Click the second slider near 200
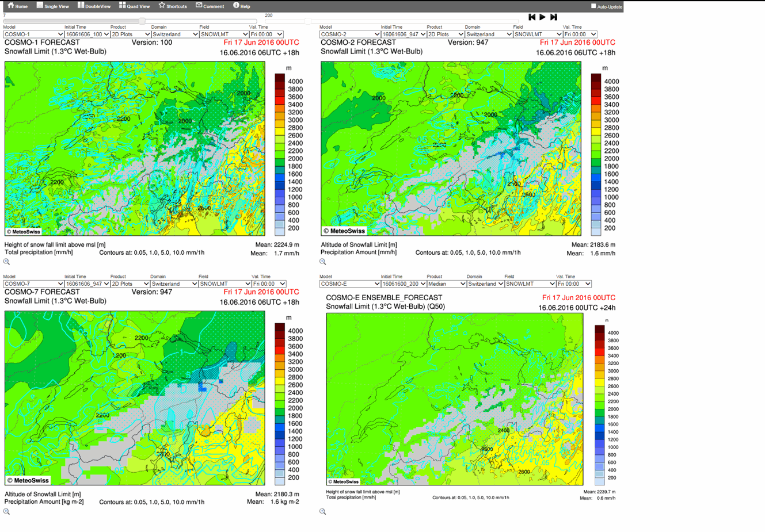 pyautogui.click(x=308, y=21)
